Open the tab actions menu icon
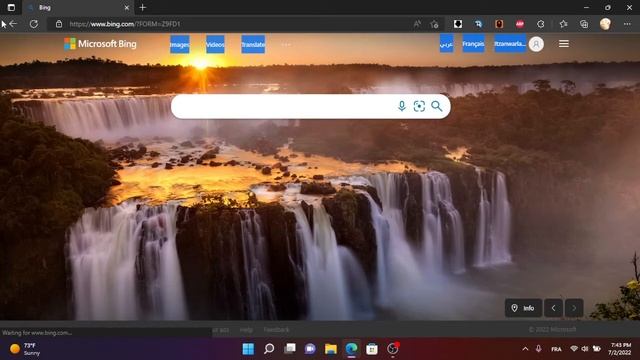The image size is (640, 360). tap(11, 7)
